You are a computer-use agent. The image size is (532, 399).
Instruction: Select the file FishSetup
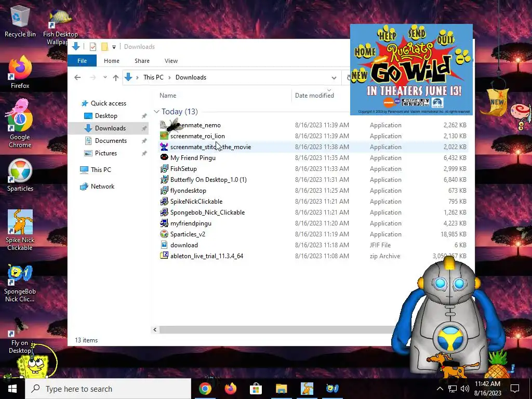click(x=183, y=169)
